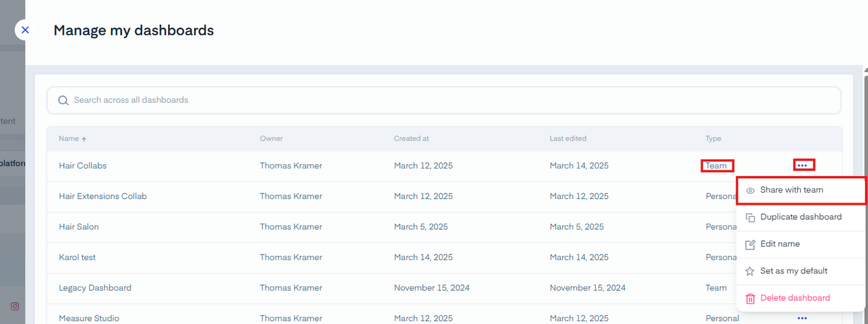This screenshot has width=868, height=324.
Task: Click owner Thomas Kramer in Hair Collabs row
Action: (x=291, y=166)
